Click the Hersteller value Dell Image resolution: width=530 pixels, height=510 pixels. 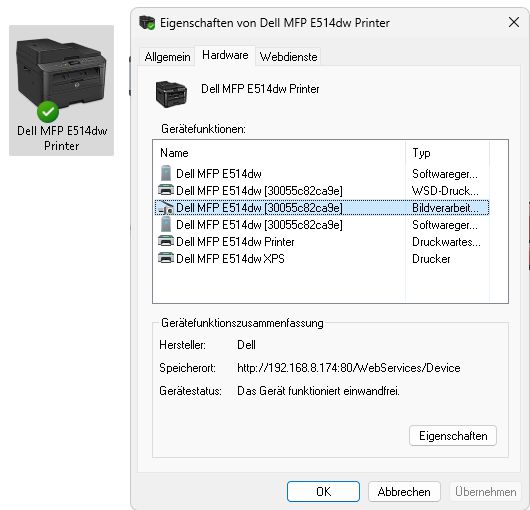pyautogui.click(x=246, y=345)
